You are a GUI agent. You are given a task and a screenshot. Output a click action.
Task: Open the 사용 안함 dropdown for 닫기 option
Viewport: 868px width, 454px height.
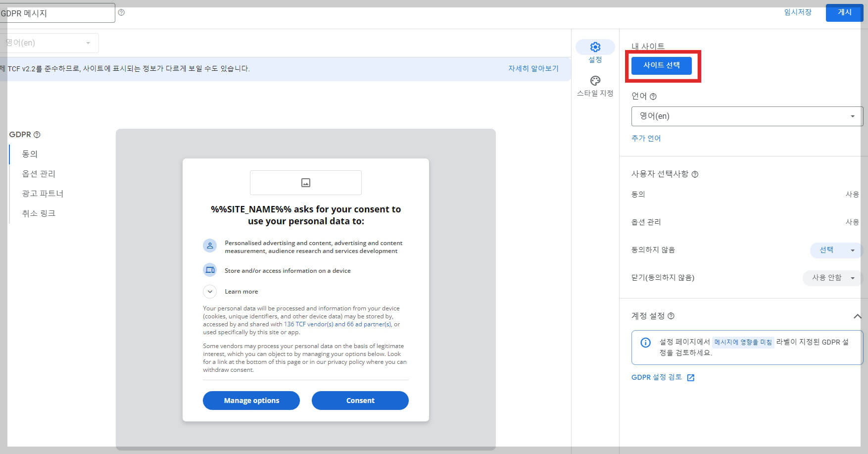[x=831, y=278]
